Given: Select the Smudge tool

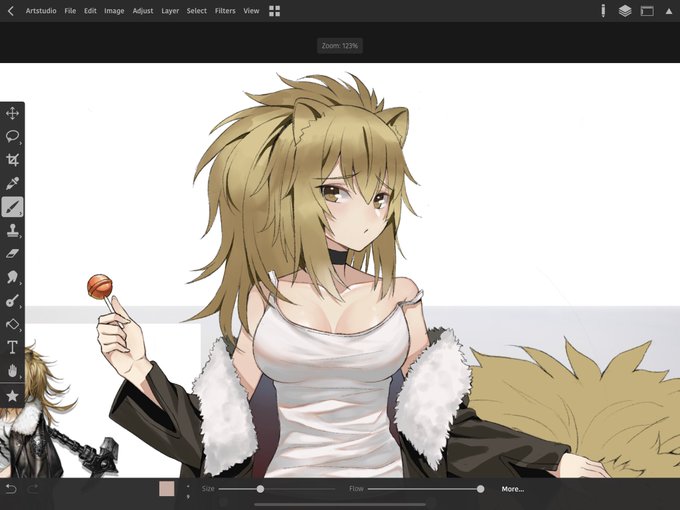Looking at the screenshot, I should tap(12, 277).
